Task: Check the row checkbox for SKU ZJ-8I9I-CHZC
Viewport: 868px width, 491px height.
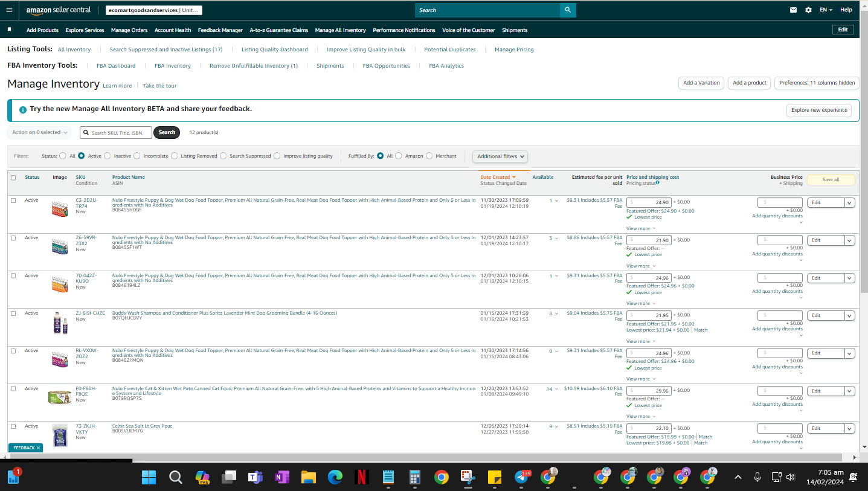Action: (13, 313)
